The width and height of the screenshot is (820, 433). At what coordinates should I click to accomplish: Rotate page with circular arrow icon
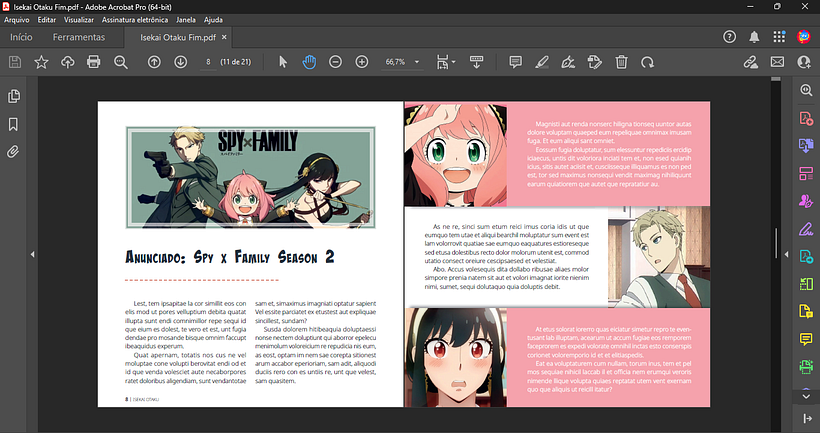[647, 62]
